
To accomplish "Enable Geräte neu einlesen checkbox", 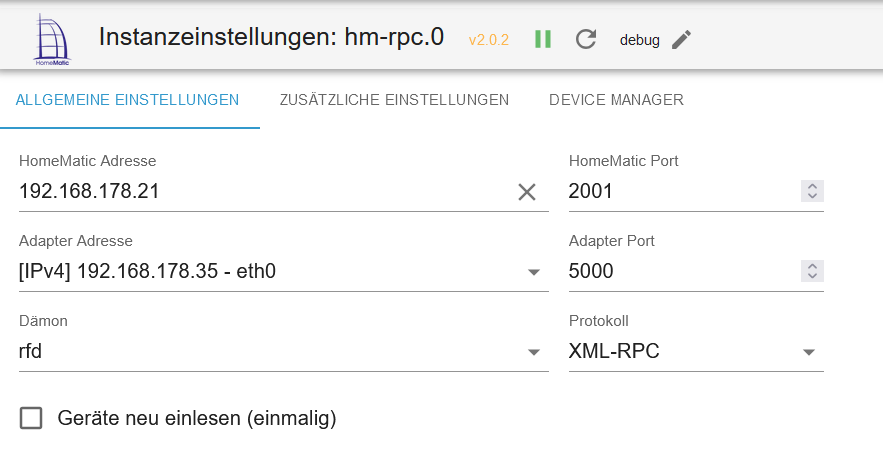I will [x=31, y=418].
